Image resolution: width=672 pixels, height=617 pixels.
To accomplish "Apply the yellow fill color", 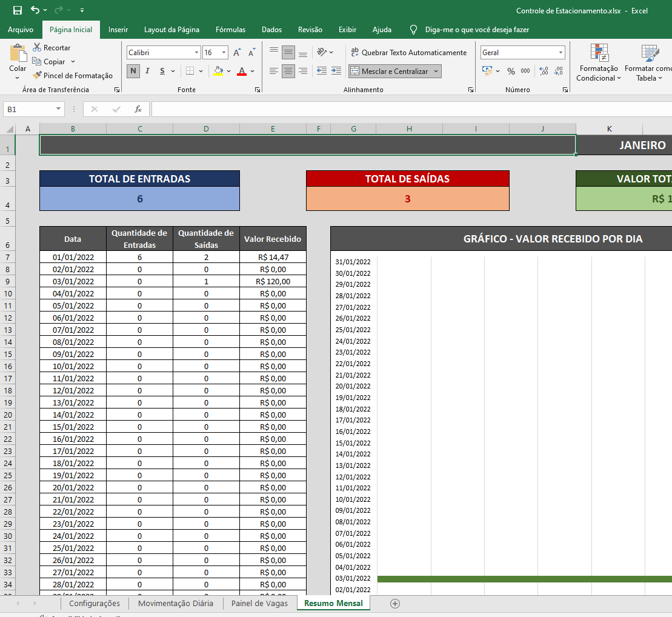I will [219, 72].
